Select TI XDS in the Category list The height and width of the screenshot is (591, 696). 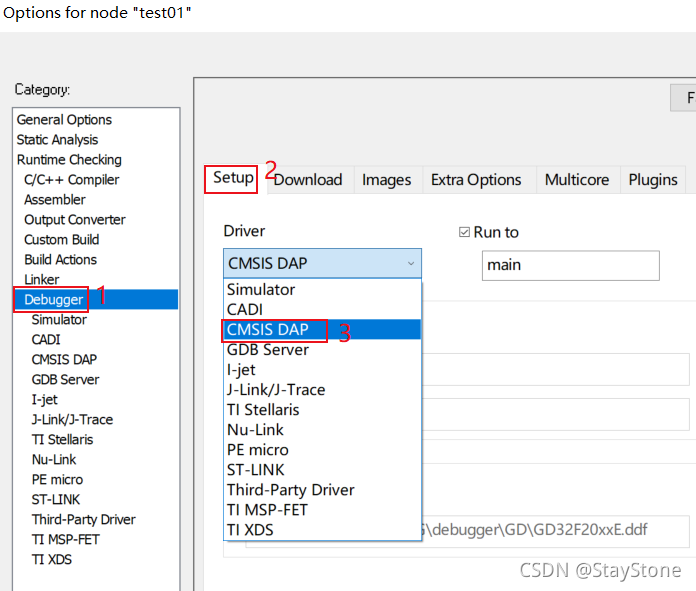(x=51, y=559)
